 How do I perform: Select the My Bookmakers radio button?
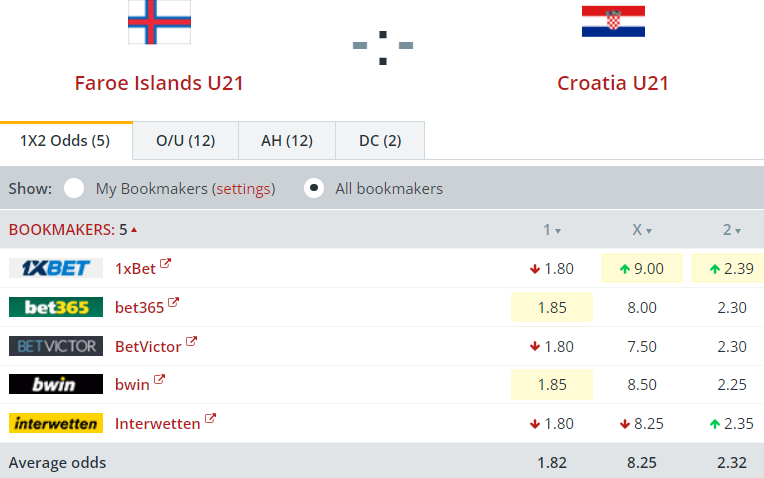(74, 188)
